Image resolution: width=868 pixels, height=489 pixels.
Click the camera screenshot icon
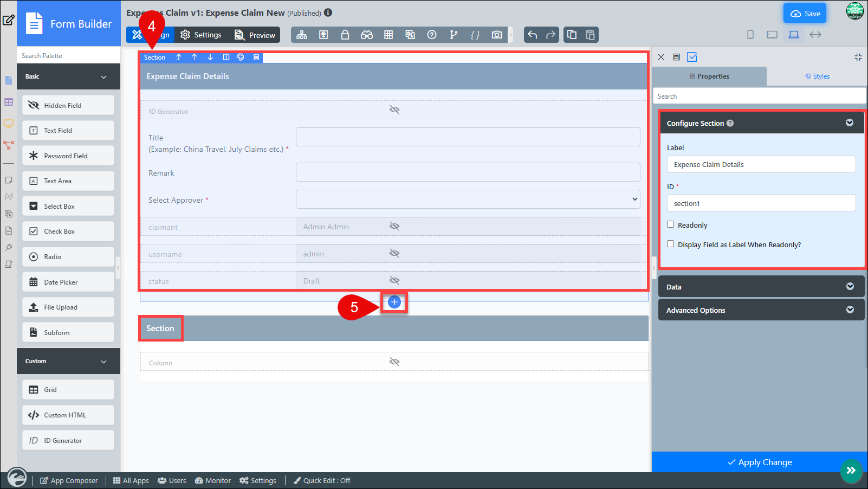tap(497, 35)
